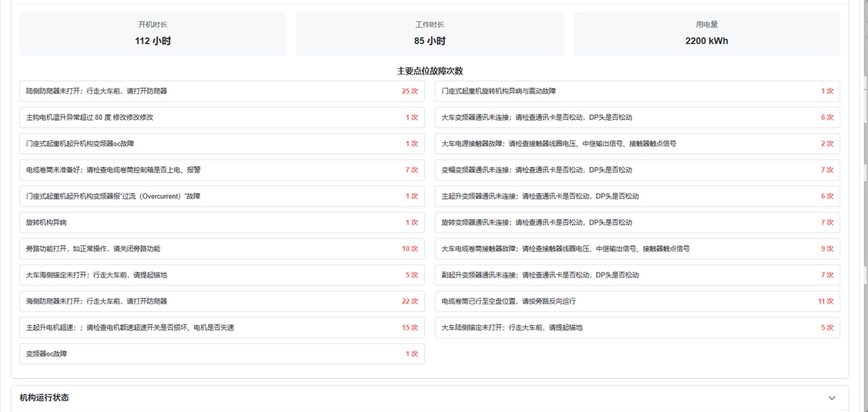Click the 2200 kWh value
This screenshot has height=412, width=868.
(x=707, y=41)
